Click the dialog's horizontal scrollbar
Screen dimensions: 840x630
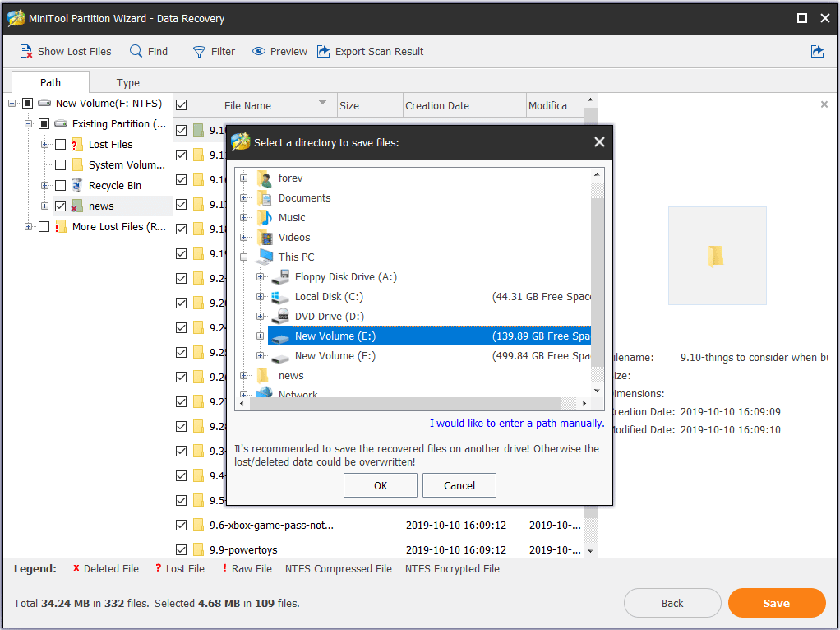(405, 403)
